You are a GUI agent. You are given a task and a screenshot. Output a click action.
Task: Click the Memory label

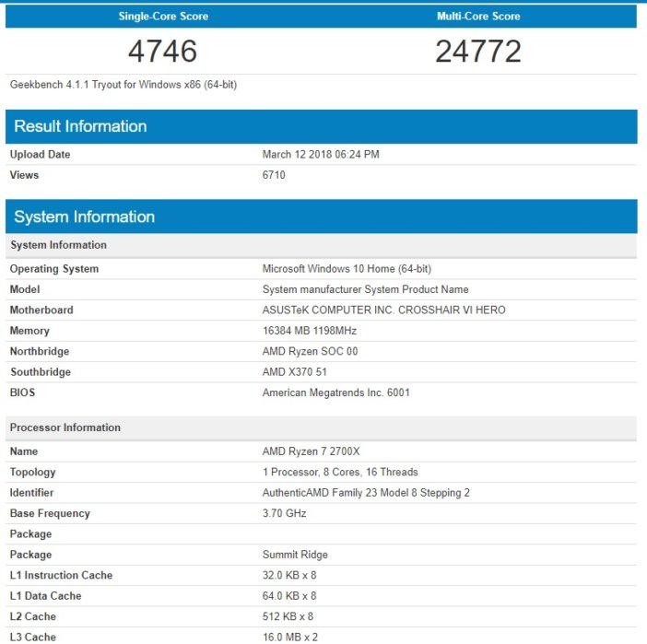(x=29, y=331)
